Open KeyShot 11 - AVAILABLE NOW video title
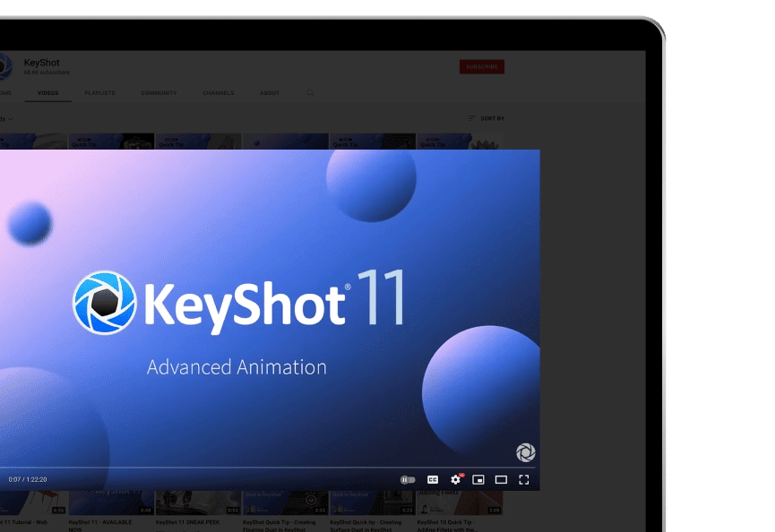This screenshot has height=532, width=775. [x=100, y=525]
